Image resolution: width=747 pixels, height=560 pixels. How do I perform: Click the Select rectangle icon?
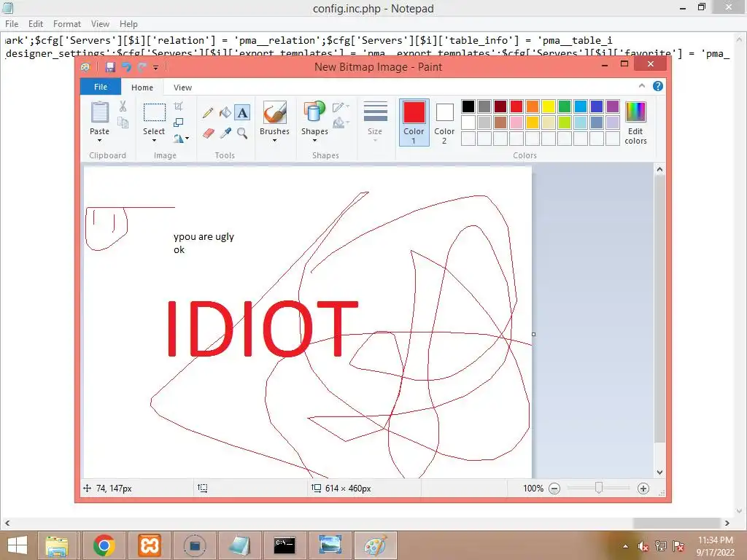coord(155,113)
